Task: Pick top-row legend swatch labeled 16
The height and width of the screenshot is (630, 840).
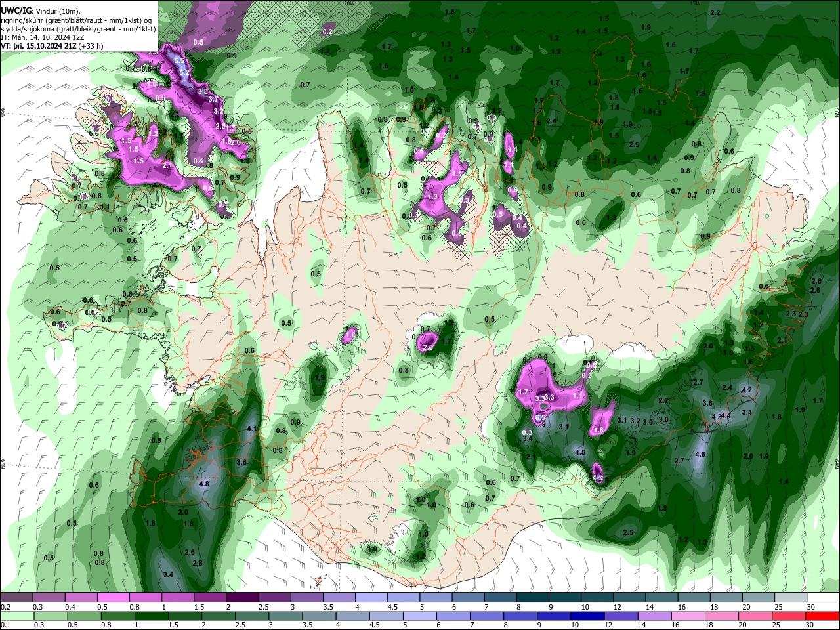Action: tap(694, 598)
